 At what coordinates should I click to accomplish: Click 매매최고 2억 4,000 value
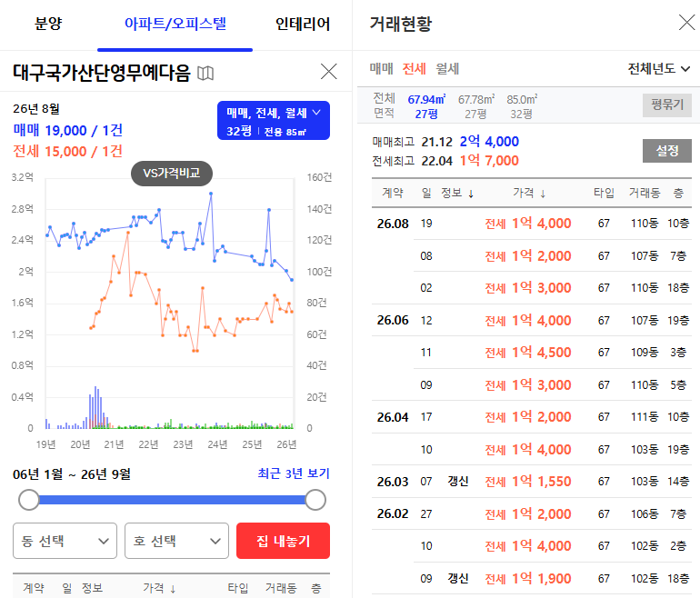(x=489, y=142)
